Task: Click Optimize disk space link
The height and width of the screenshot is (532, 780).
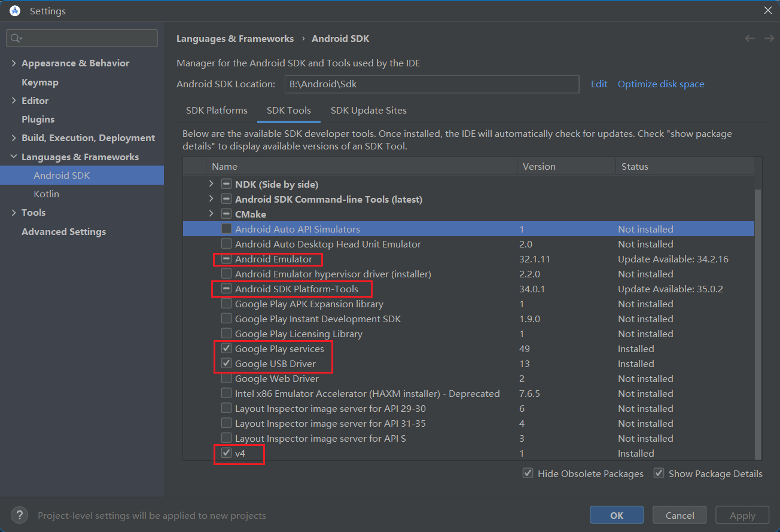Action: click(x=661, y=84)
